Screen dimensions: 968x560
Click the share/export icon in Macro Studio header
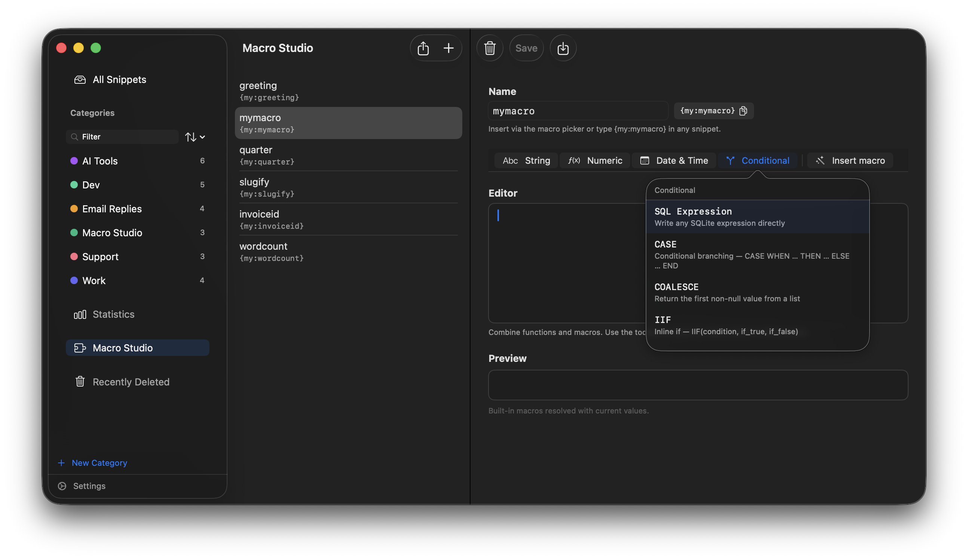click(423, 48)
